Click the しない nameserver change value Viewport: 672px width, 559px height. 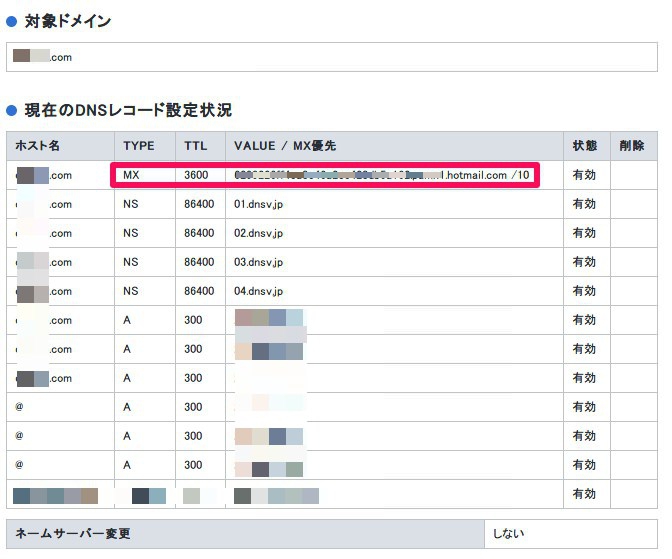(x=508, y=533)
